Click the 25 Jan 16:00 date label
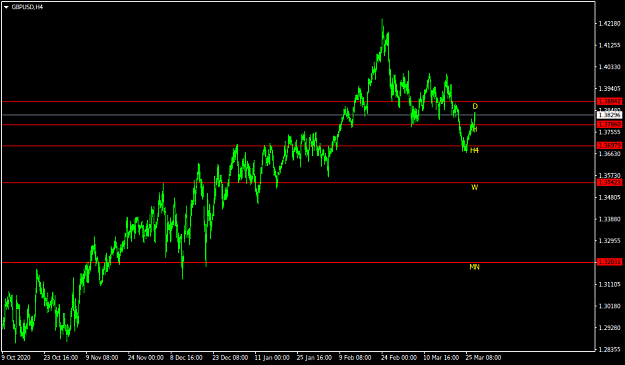Viewport: 625px width, 365px height. [314, 358]
